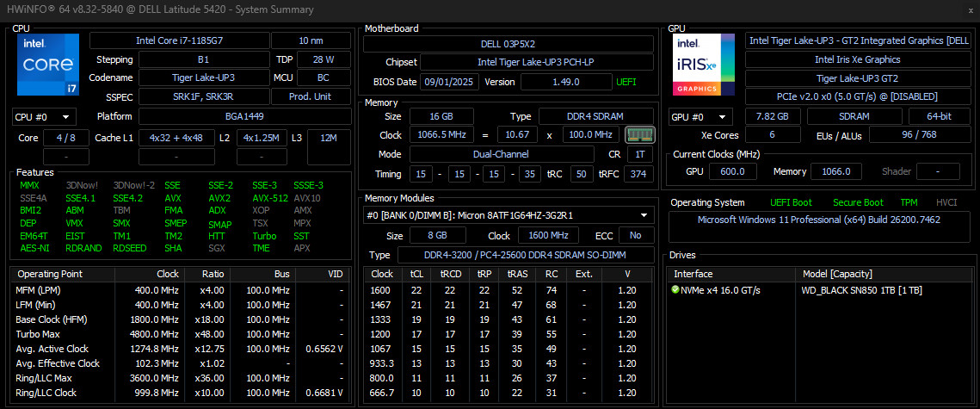Open the GPU #0 selector dropdown
The height and width of the screenshot is (409, 980).
click(700, 117)
